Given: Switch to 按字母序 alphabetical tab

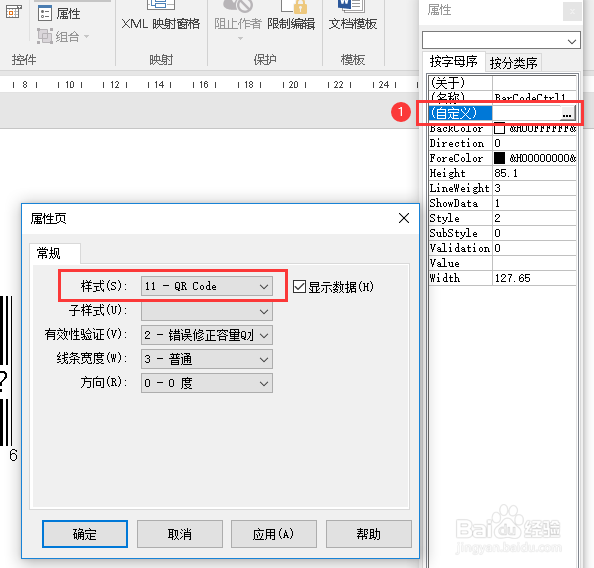Looking at the screenshot, I should click(453, 61).
